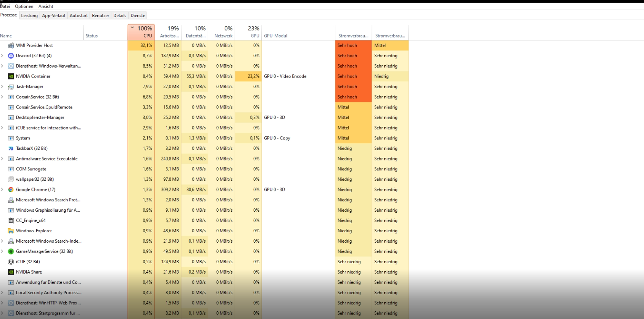644x319 pixels.
Task: Click the GameManagerService icon
Action: [11, 252]
